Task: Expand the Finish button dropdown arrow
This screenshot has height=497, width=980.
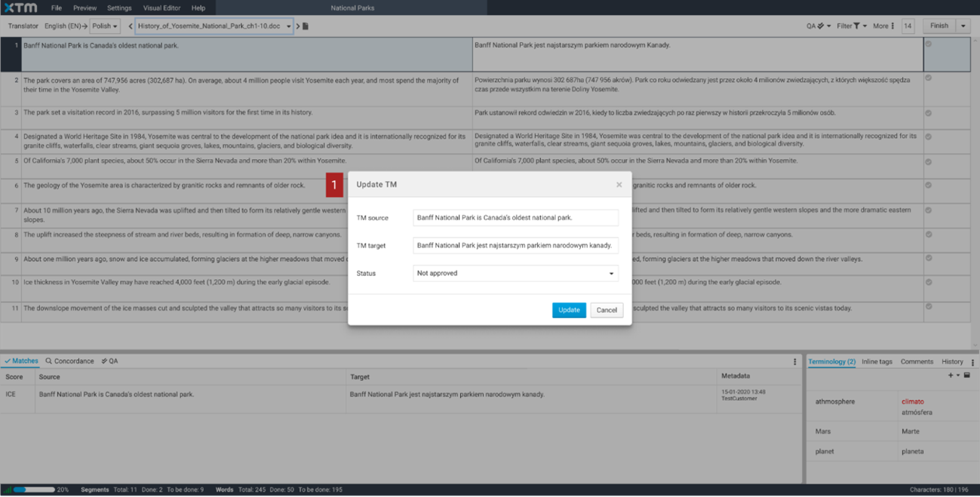Action: tap(963, 25)
